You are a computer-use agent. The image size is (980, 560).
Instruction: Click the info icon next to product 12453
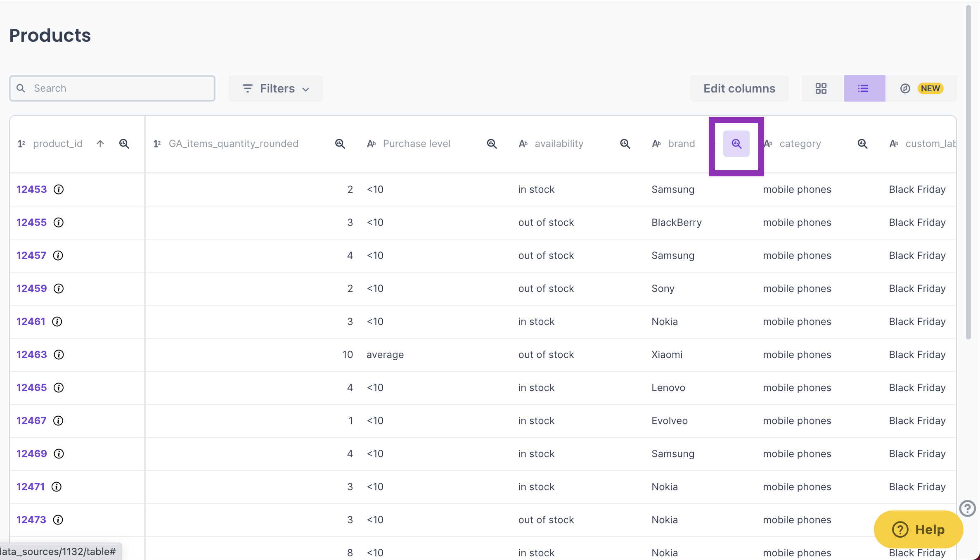pos(59,190)
